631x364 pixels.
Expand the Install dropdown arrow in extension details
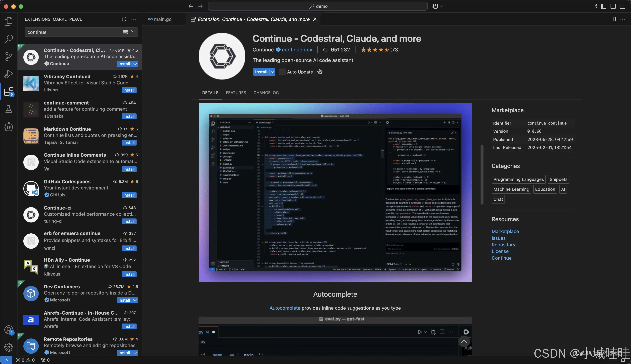coord(272,72)
